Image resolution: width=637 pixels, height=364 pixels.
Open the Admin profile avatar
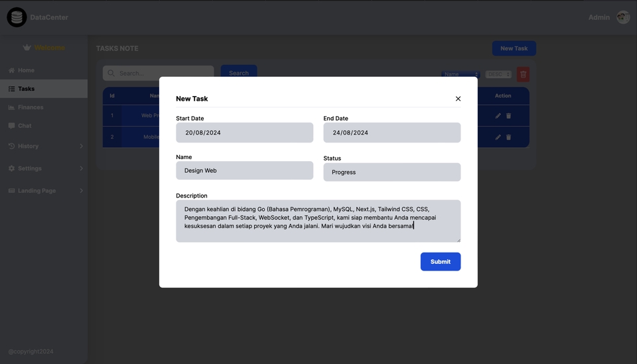[x=623, y=17]
